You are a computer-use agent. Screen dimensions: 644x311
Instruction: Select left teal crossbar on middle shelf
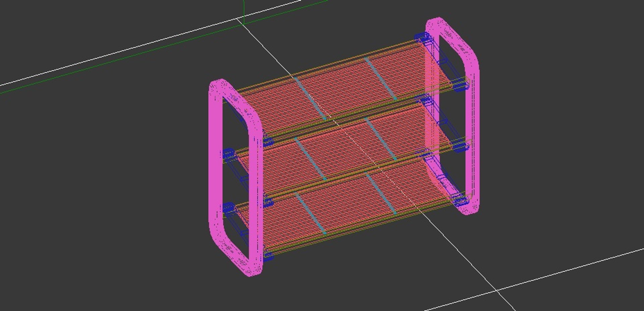click(x=310, y=159)
